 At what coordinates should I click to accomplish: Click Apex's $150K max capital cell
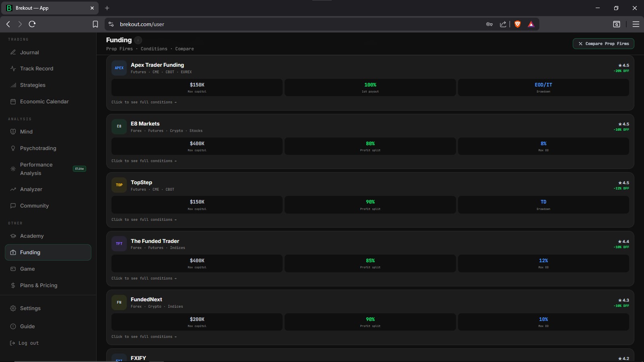[x=197, y=87]
